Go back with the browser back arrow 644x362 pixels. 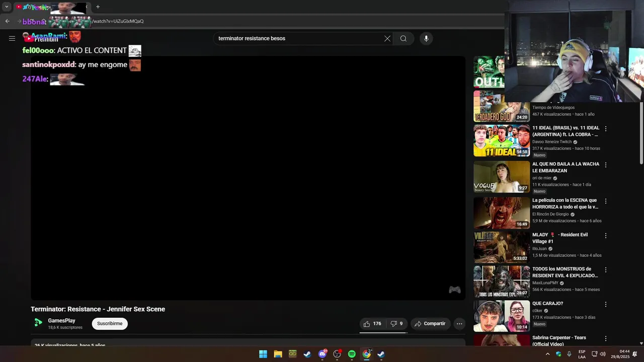[7, 21]
